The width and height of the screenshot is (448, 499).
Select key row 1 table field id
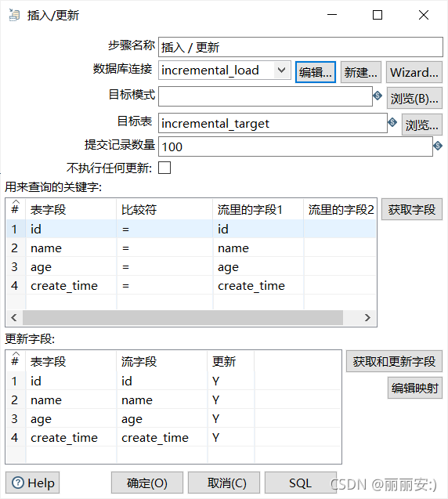point(71,229)
